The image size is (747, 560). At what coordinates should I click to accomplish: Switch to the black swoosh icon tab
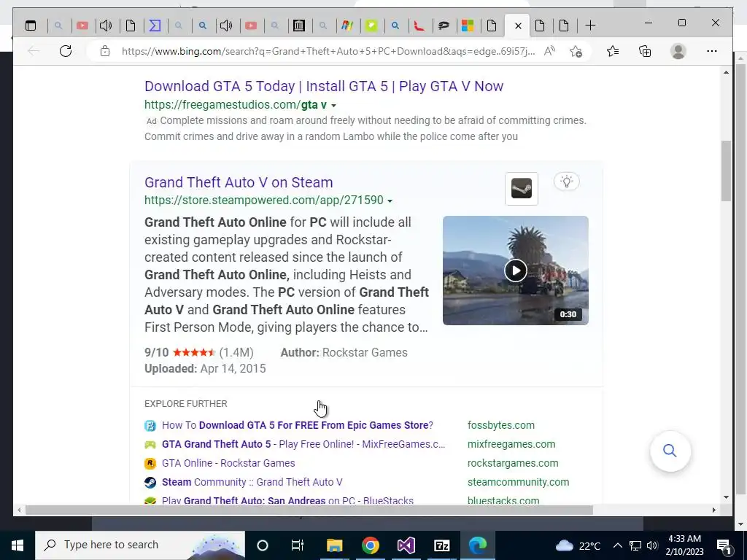[x=444, y=26]
